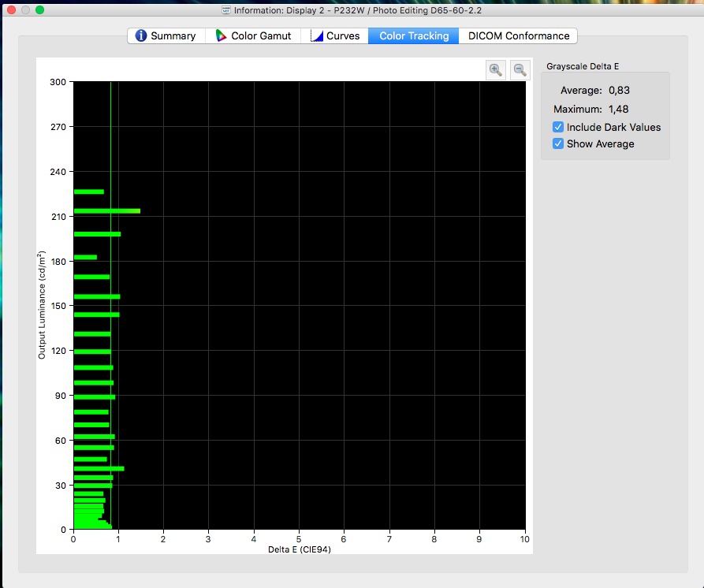Screen dimensions: 704x588
Task: Click the shortest bar near 180 cd/m²
Action: [x=85, y=257]
